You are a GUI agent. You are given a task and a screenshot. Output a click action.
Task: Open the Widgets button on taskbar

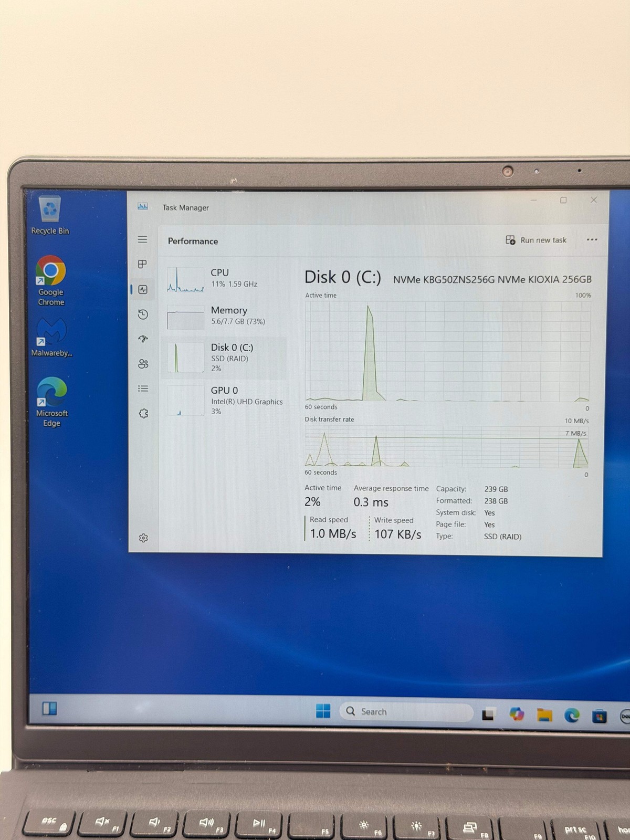tap(49, 709)
